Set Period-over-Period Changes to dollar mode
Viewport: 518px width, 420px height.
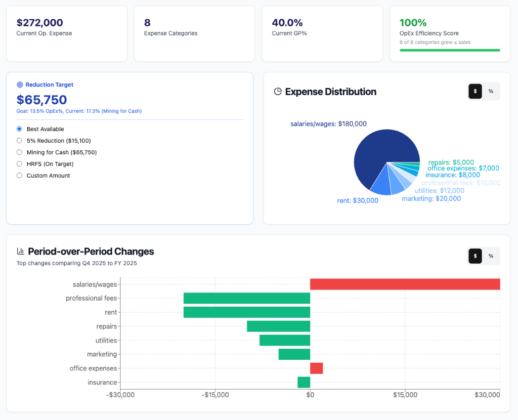coord(475,256)
